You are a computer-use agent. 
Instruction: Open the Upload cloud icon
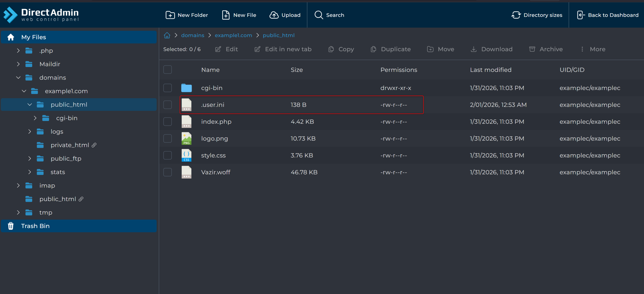(x=274, y=15)
